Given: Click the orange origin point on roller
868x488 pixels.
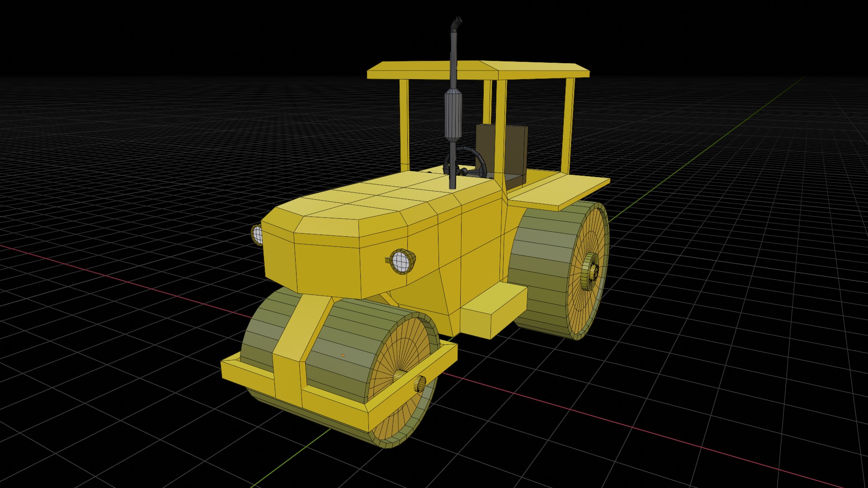Looking at the screenshot, I should coord(343,356).
